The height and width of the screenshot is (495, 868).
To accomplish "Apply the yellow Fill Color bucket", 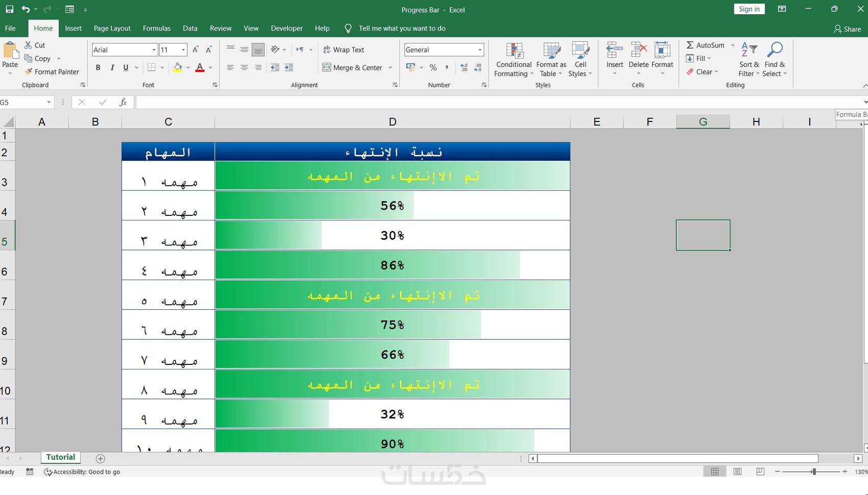I will coord(178,67).
